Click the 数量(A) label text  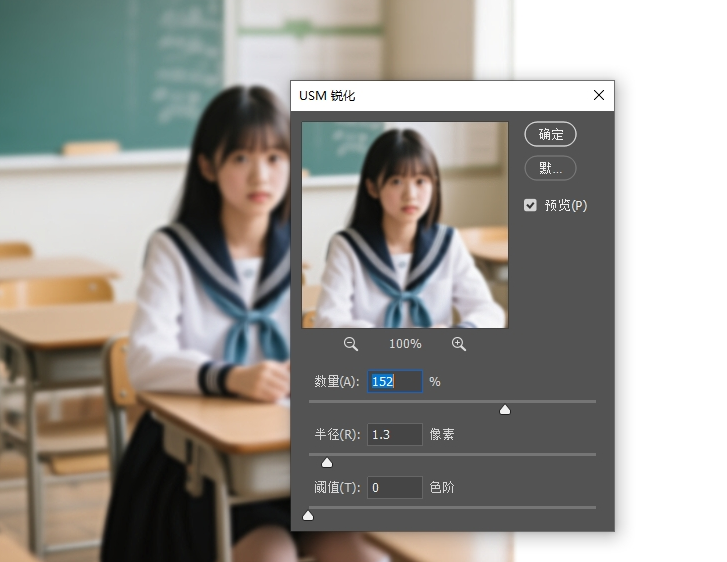pos(336,382)
